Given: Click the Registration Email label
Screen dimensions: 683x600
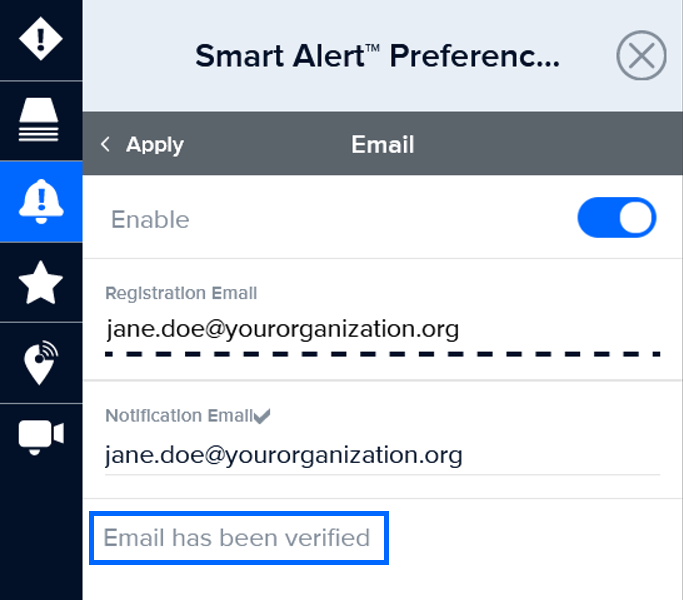Looking at the screenshot, I should [x=181, y=294].
